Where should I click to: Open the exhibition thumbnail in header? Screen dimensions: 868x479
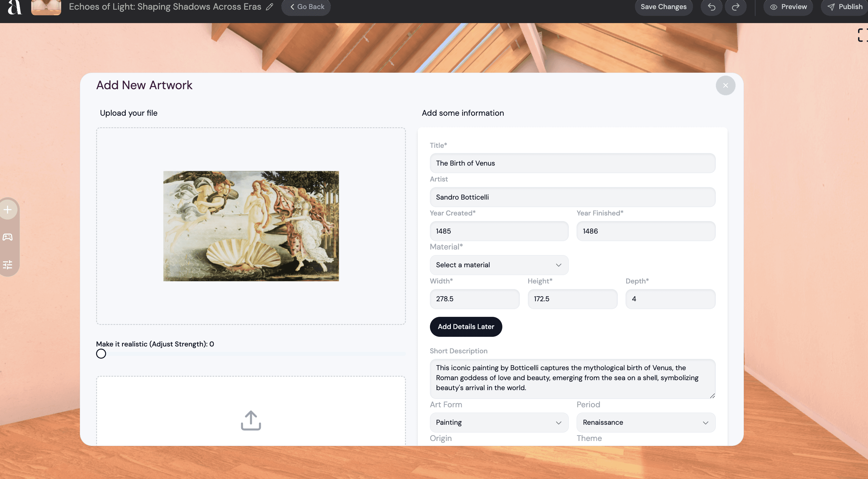tap(46, 7)
